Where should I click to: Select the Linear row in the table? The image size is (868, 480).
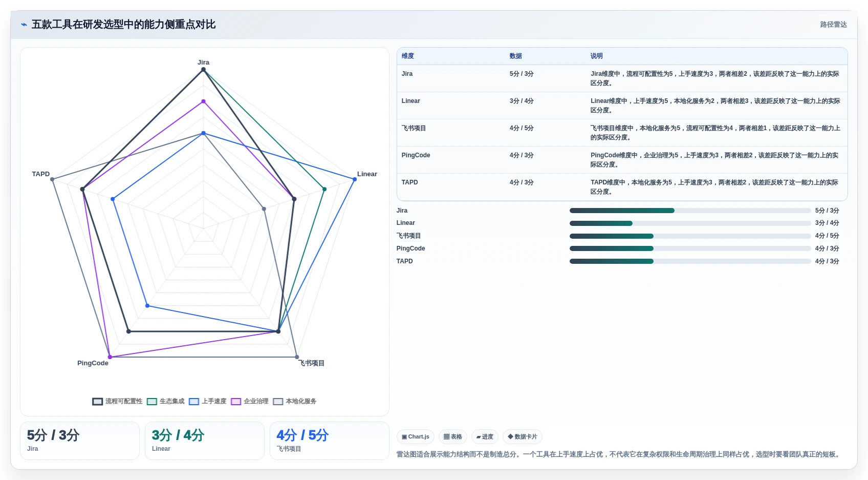(622, 106)
